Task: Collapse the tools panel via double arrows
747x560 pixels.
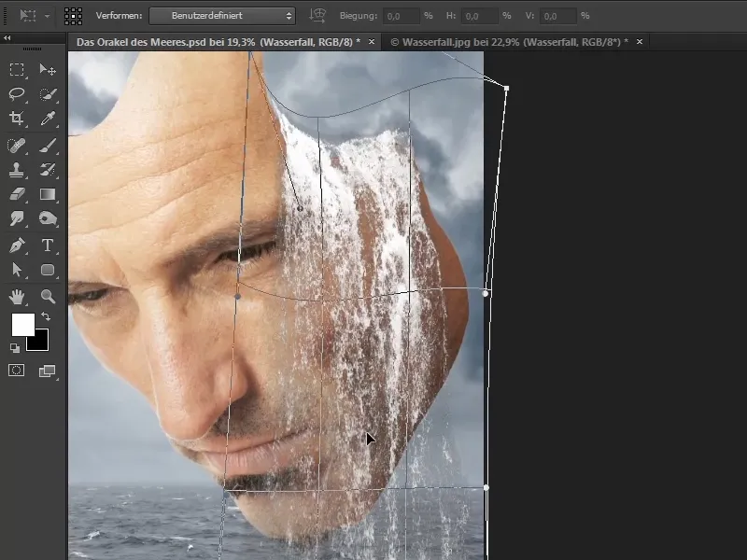Action: (7, 37)
